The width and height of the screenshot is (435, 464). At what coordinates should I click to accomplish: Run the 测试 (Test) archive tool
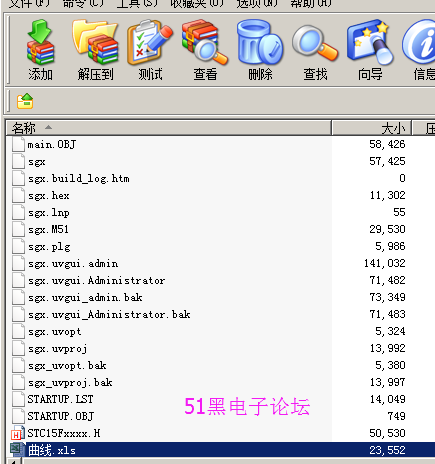(x=150, y=50)
